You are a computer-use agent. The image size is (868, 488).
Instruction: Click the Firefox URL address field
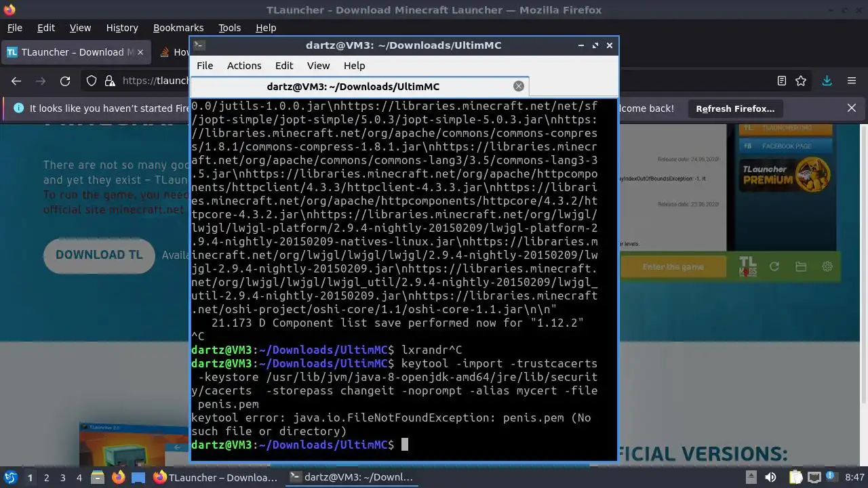(155, 81)
